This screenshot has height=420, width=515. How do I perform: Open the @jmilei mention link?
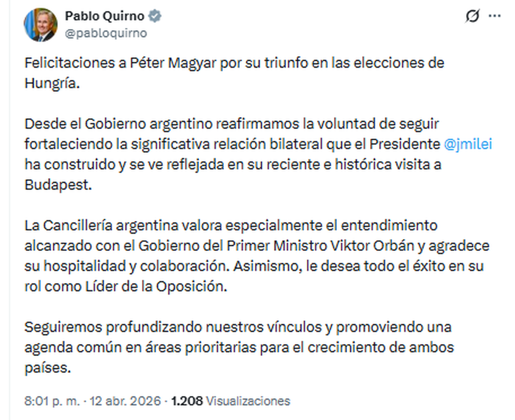[x=467, y=145]
